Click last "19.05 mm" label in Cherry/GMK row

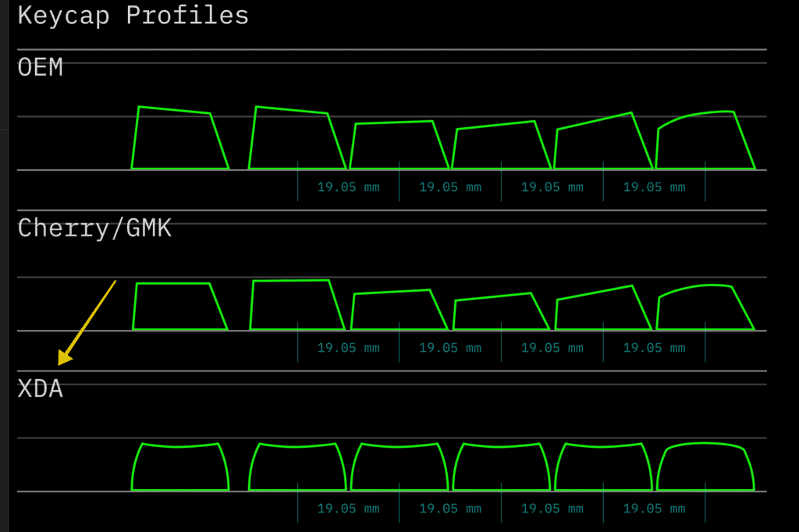[x=655, y=348]
